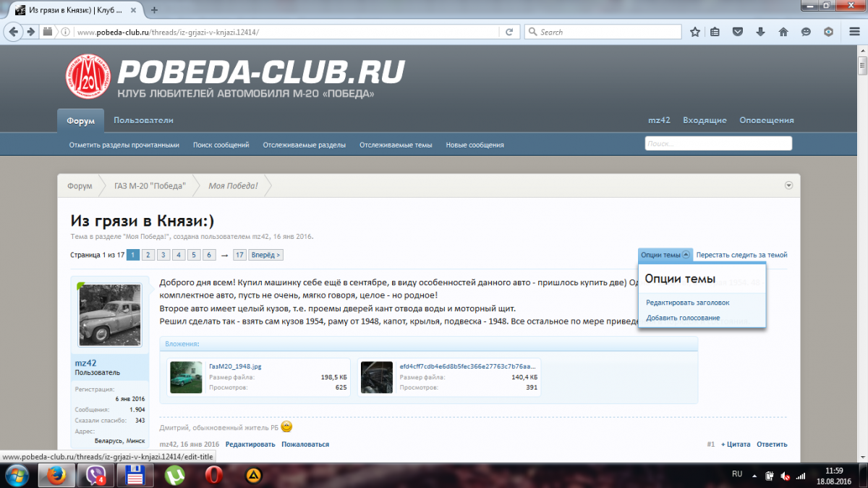Bookmark this page with the star icon
The height and width of the screenshot is (488, 868).
tap(695, 32)
